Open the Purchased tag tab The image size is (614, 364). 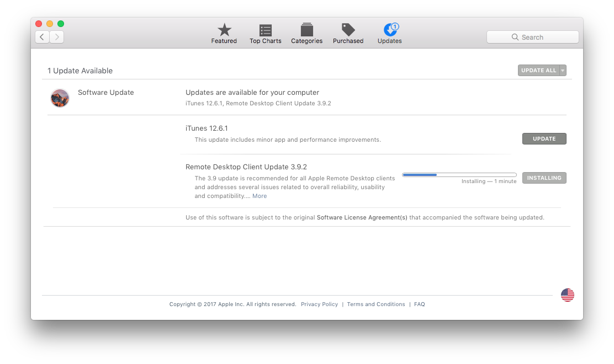tap(348, 34)
